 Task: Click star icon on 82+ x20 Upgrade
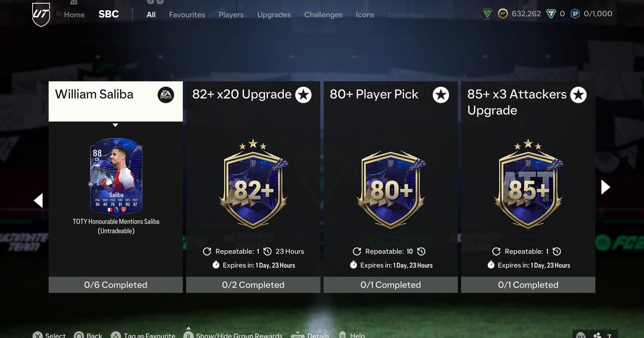click(303, 95)
